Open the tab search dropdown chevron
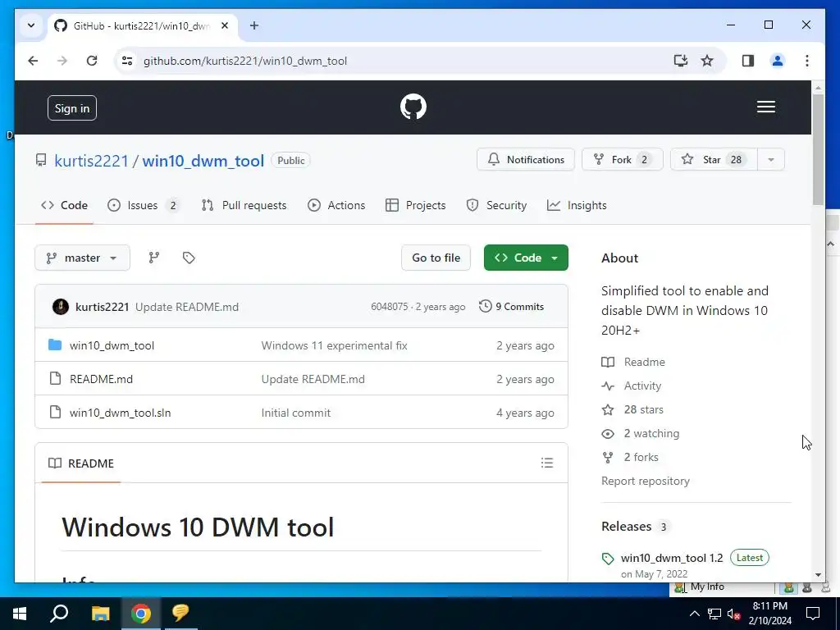The width and height of the screenshot is (840, 630). pos(31,25)
